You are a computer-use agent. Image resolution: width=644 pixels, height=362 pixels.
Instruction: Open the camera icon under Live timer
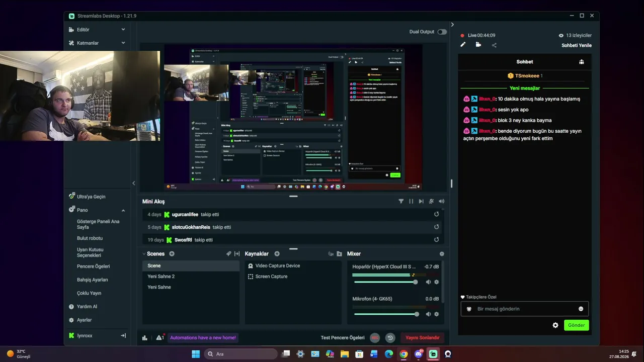click(478, 45)
